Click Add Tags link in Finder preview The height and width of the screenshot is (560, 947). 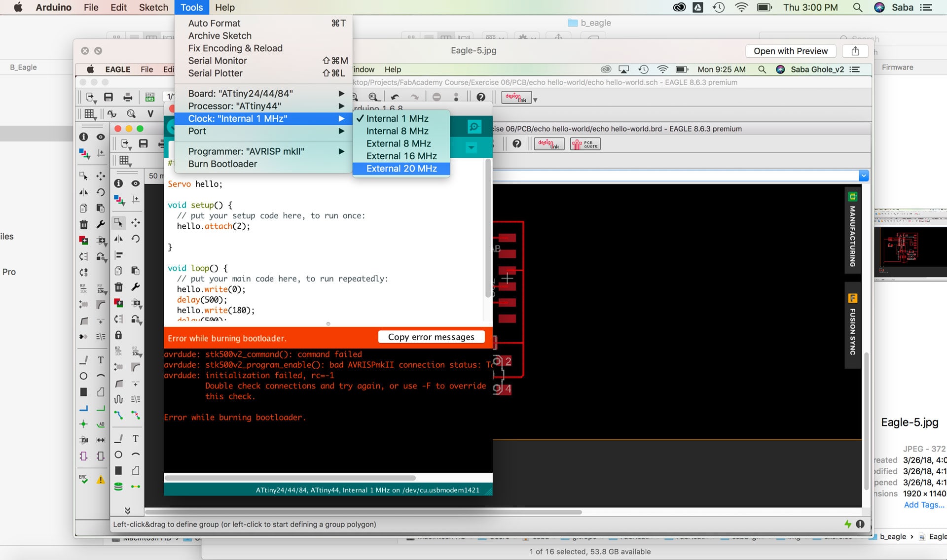pos(924,505)
